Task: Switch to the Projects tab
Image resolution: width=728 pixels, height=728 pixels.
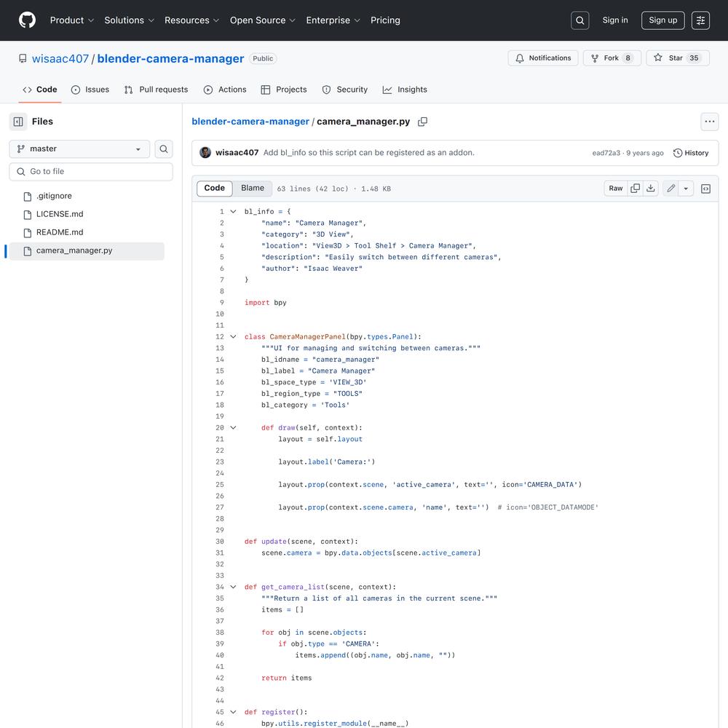Action: coord(284,90)
